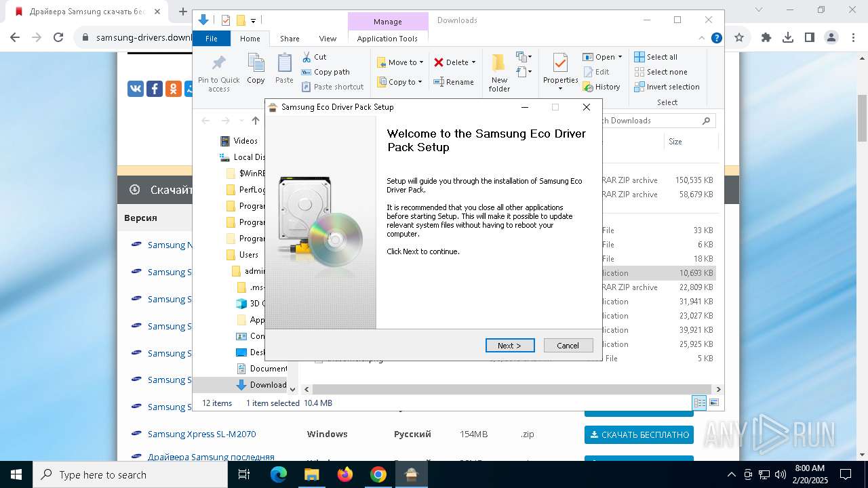Click Paste shortcut in Explorer ribbon
868x488 pixels.
click(333, 87)
